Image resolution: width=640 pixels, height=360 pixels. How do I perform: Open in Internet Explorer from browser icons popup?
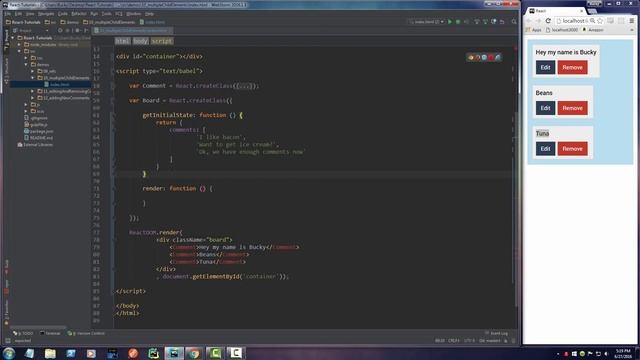[498, 58]
